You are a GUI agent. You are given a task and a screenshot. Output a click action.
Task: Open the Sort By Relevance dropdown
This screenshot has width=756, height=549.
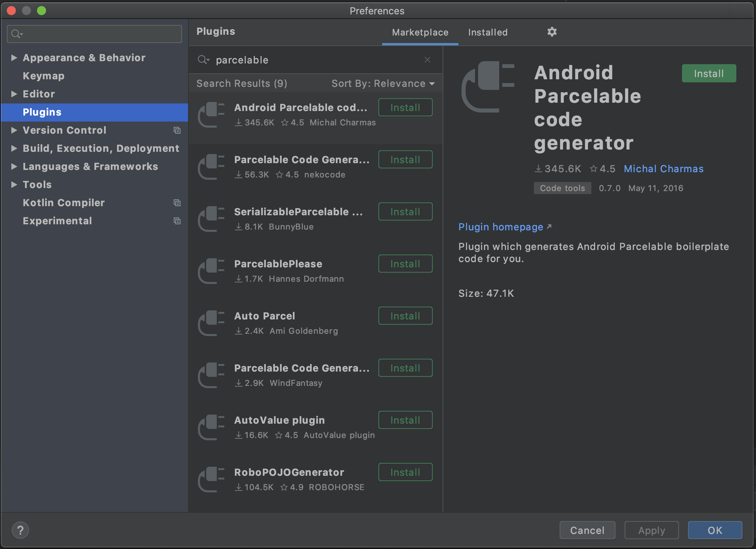383,83
